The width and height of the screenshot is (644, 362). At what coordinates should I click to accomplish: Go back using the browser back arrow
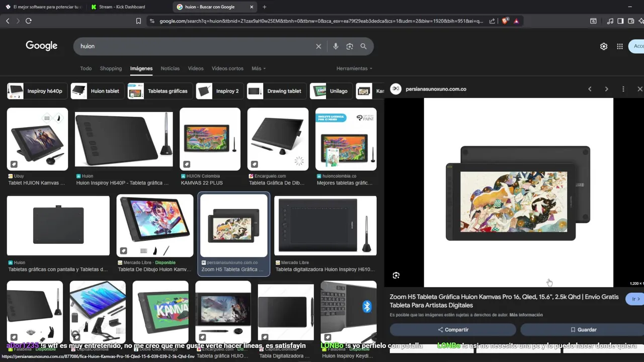tap(8, 21)
